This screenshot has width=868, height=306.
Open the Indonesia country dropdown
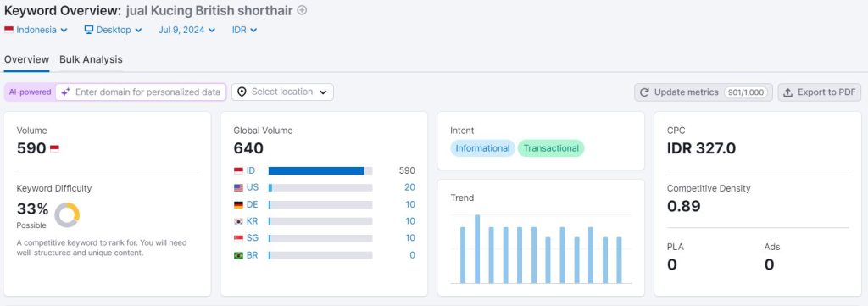pos(36,30)
